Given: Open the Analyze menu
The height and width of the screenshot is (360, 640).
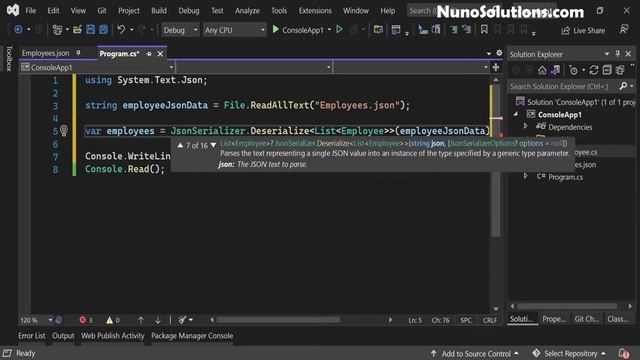Looking at the screenshot, I should [x=247, y=11].
